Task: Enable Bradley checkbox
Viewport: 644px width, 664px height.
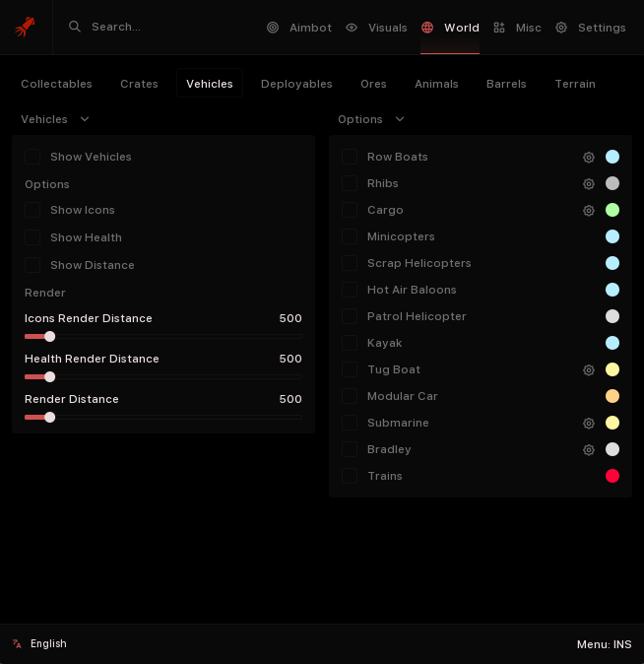Action: point(350,449)
